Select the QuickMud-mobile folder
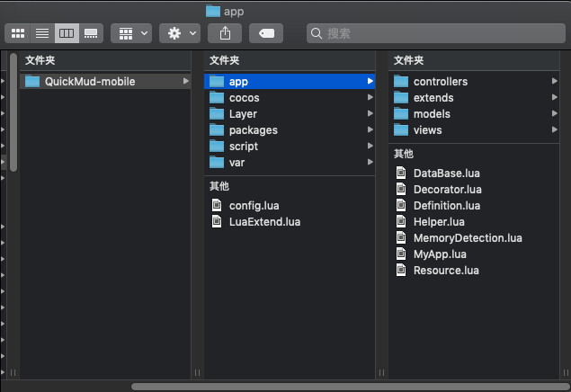 (90, 82)
